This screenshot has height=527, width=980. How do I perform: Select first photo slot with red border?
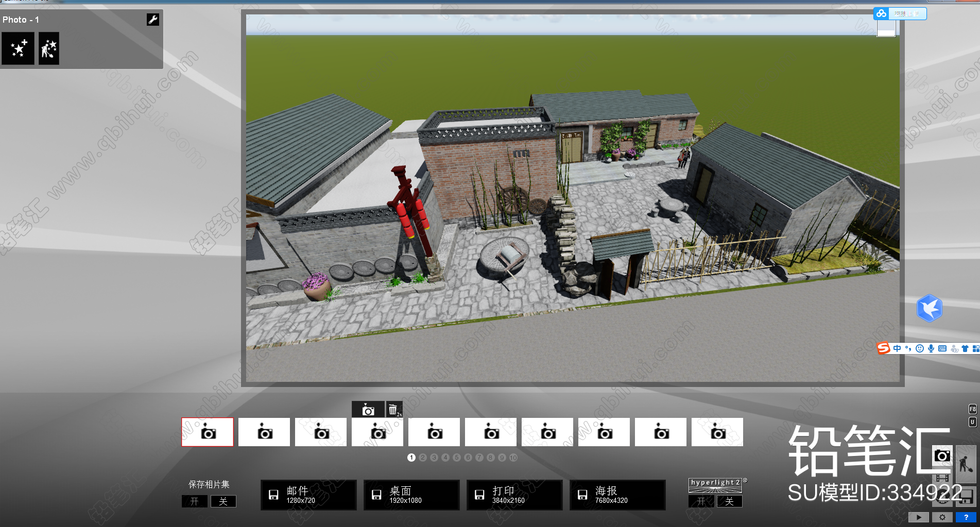tap(208, 432)
